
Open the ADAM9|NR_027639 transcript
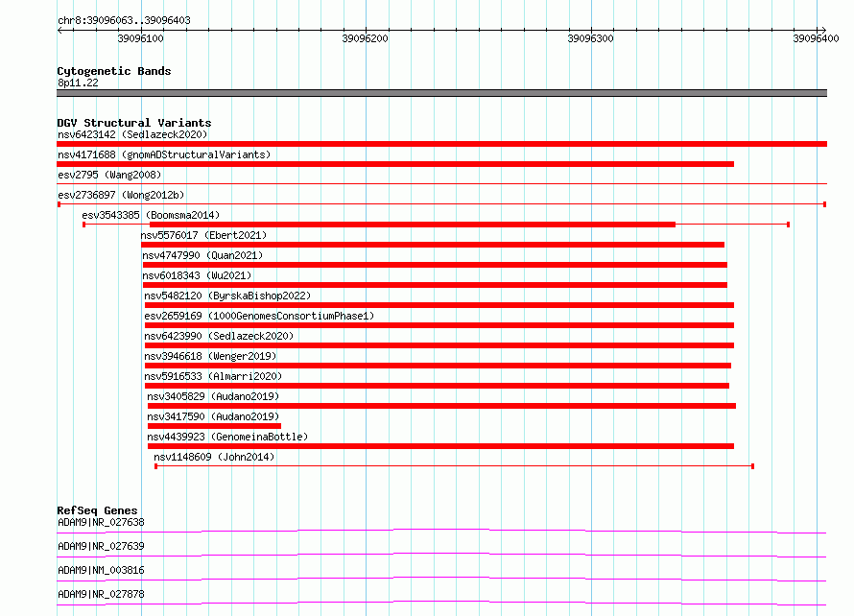click(101, 546)
